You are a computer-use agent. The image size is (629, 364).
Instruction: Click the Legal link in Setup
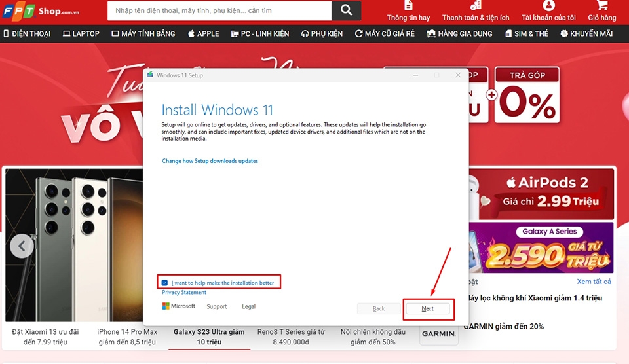pyautogui.click(x=249, y=306)
